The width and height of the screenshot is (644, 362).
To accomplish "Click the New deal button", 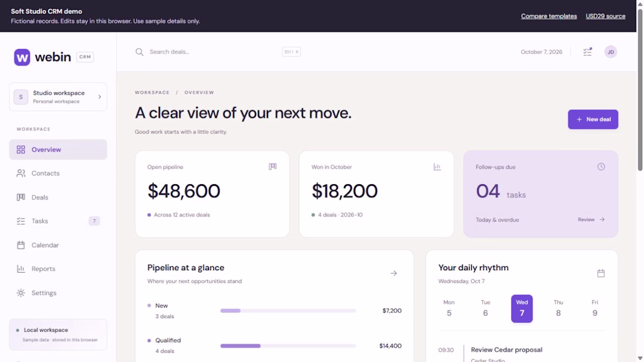I will point(593,119).
